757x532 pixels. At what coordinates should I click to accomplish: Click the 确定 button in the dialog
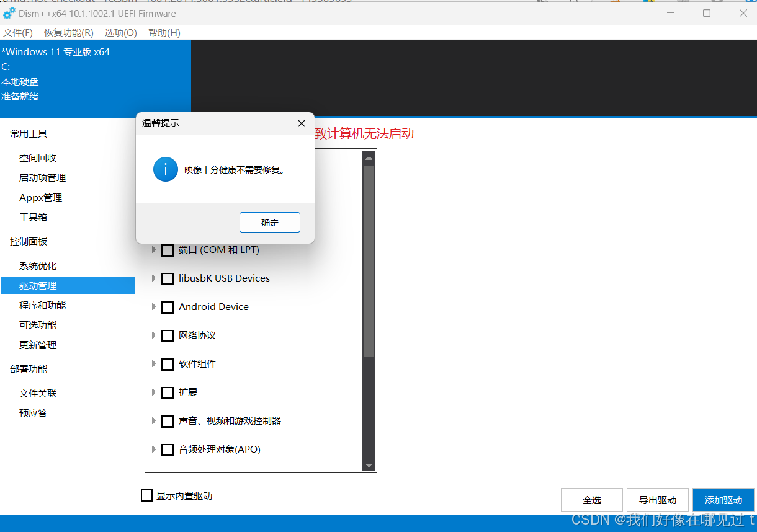[270, 223]
